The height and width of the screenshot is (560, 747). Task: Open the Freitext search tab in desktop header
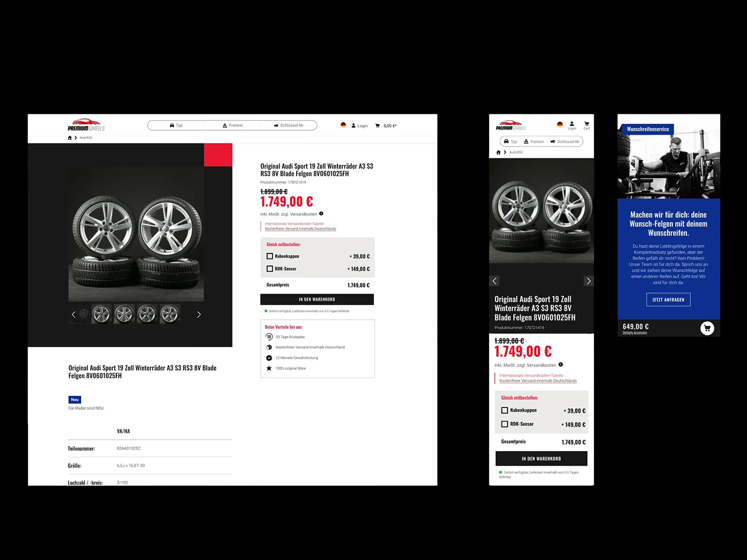(233, 126)
